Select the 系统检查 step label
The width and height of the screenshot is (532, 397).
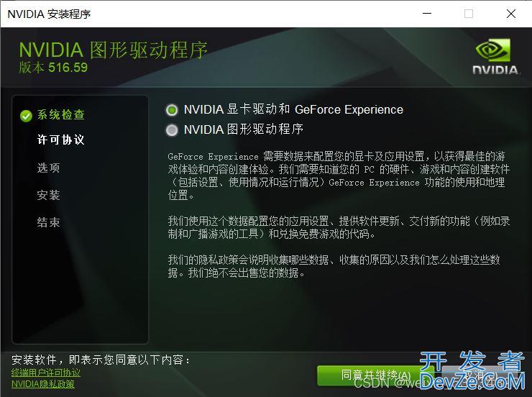61,114
